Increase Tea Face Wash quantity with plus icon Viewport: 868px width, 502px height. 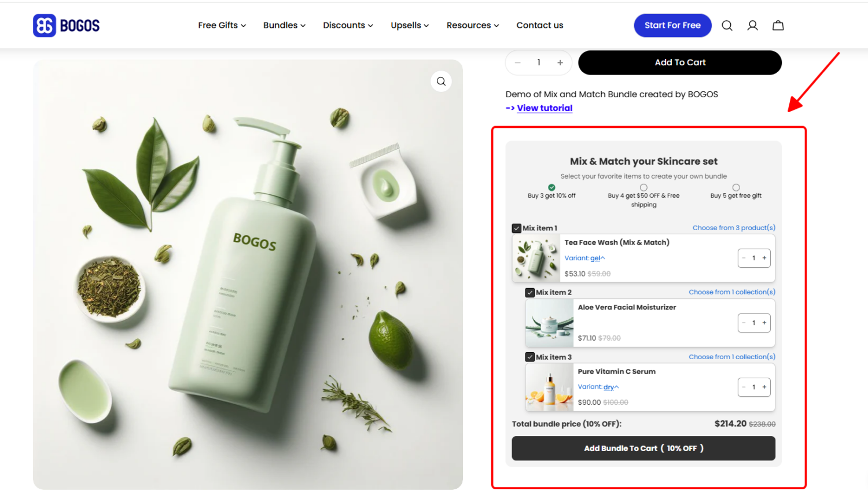pyautogui.click(x=764, y=258)
